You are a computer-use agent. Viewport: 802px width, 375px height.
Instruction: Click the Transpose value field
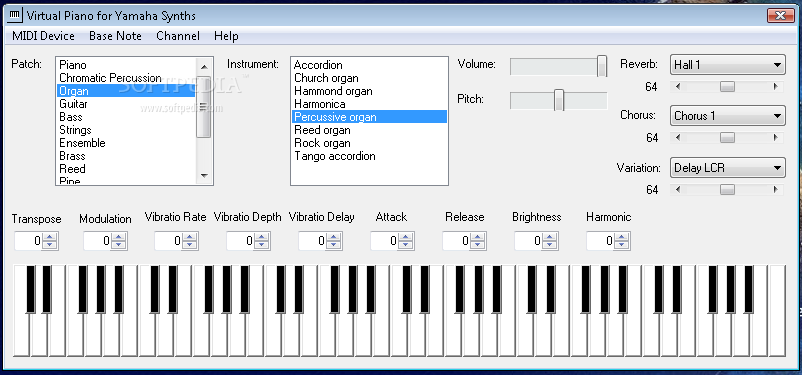[28, 241]
